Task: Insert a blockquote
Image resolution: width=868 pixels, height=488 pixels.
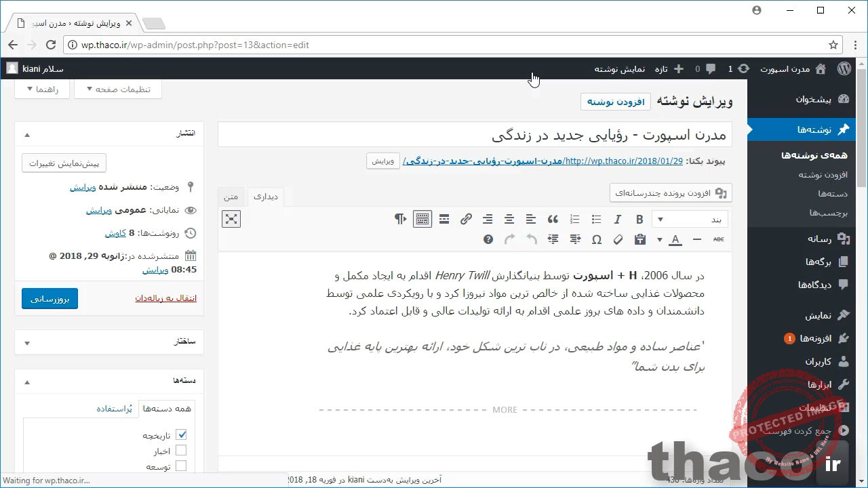Action: 553,219
